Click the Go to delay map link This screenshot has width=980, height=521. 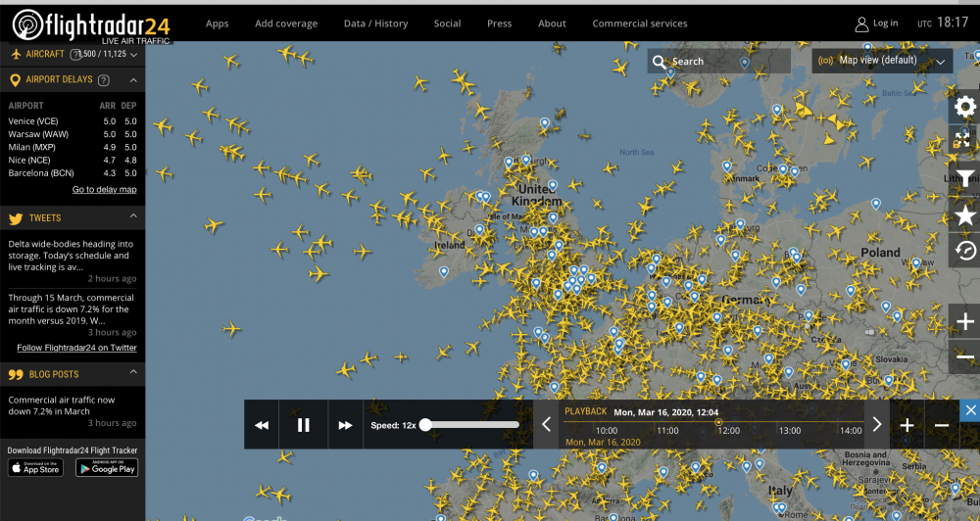coord(104,189)
